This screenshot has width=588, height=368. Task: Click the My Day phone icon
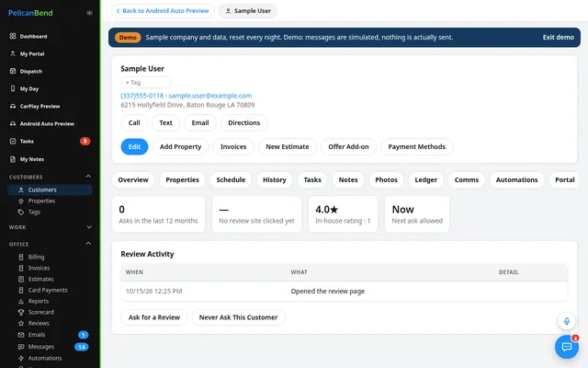click(13, 88)
